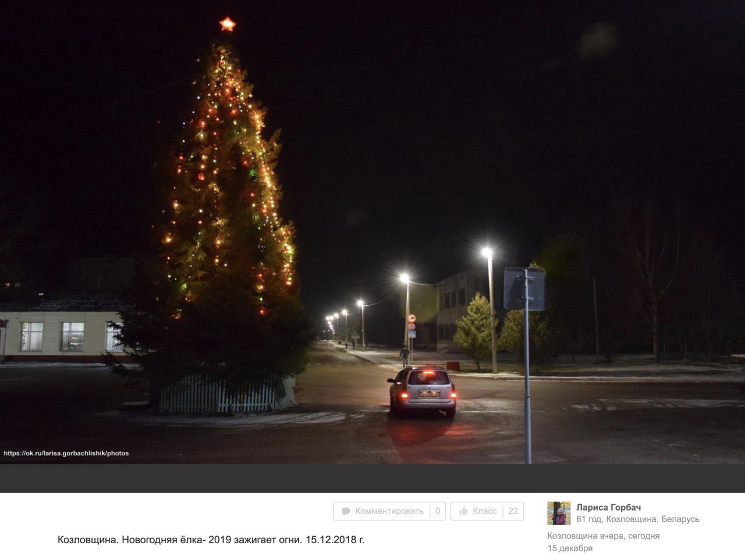The height and width of the screenshot is (560, 745).
Task: Open album Козловщина вчера, сегодня
Action: 604,536
